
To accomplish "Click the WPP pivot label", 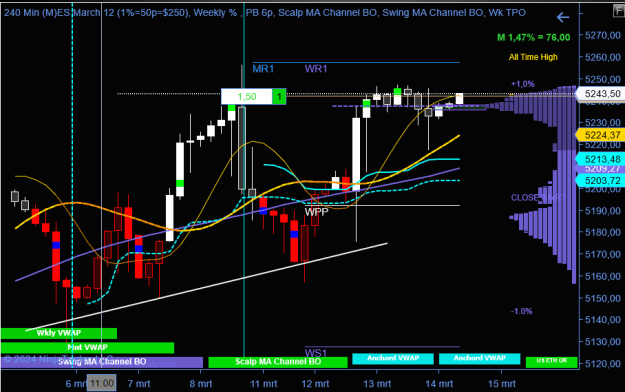I will 316,212.
